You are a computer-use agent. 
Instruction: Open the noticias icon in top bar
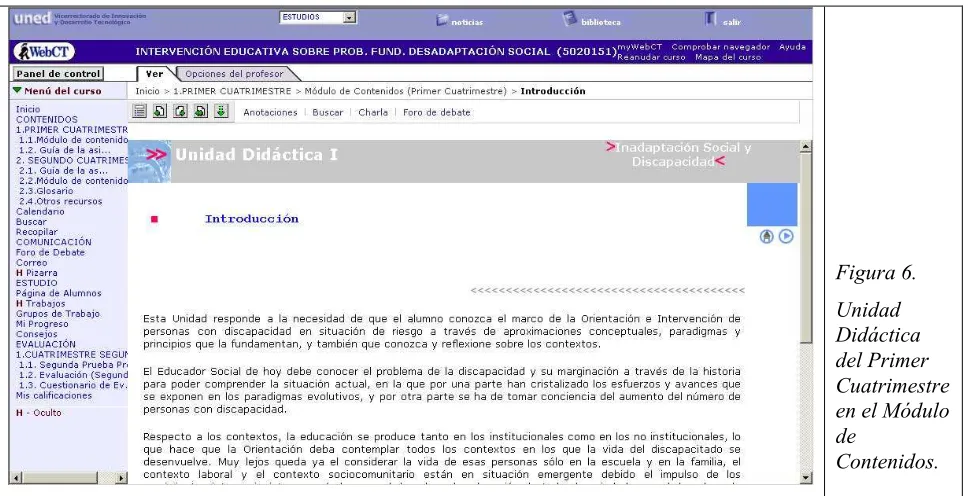click(x=442, y=21)
